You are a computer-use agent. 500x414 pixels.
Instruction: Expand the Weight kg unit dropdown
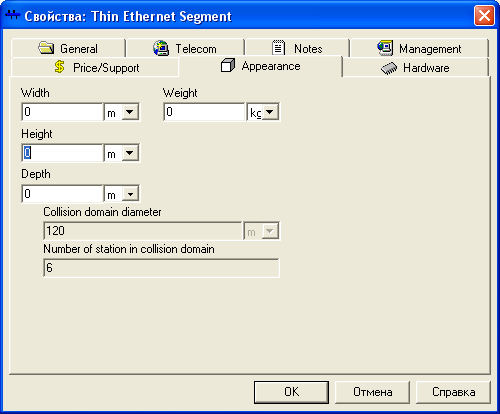pos(270,112)
